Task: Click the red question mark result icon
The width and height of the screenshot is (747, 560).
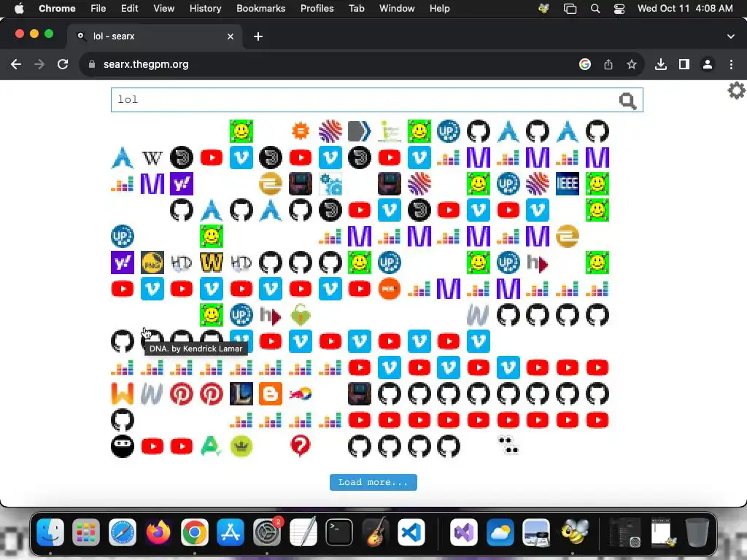Action: point(300,446)
